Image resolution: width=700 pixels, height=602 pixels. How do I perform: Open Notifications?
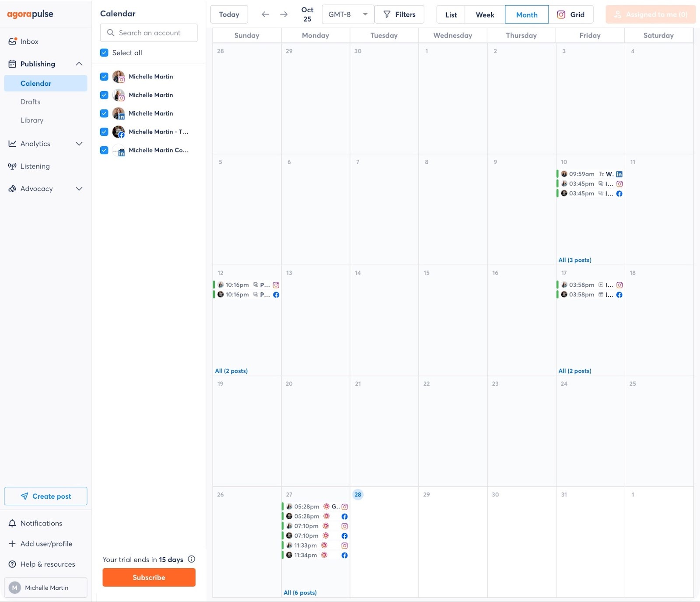41,523
